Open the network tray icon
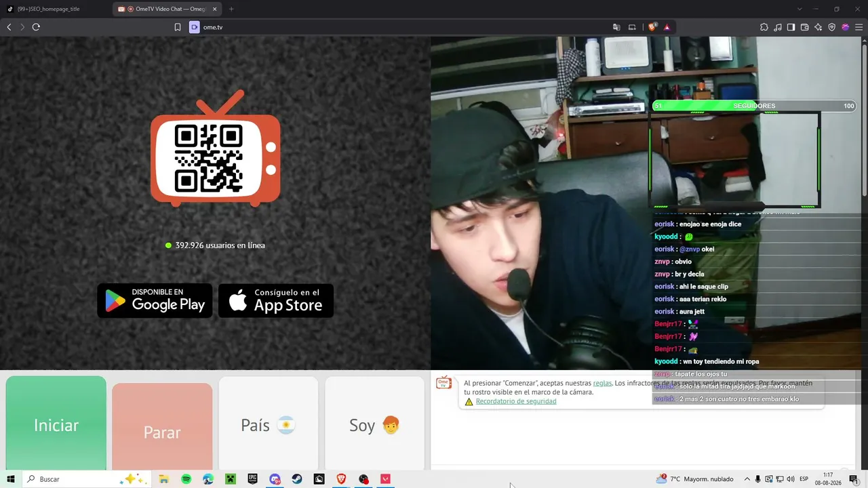This screenshot has height=488, width=868. (x=780, y=479)
